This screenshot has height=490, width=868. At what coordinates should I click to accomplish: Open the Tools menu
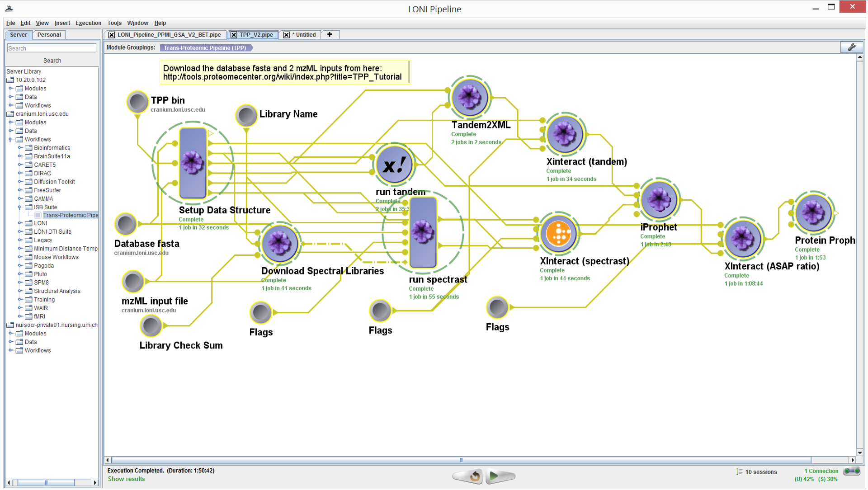(x=114, y=23)
